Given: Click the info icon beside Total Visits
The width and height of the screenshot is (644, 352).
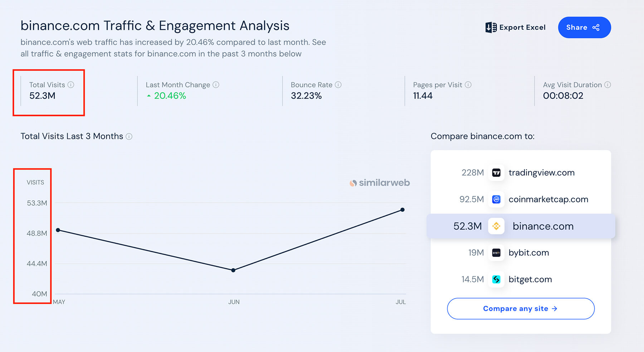Looking at the screenshot, I should pos(71,85).
